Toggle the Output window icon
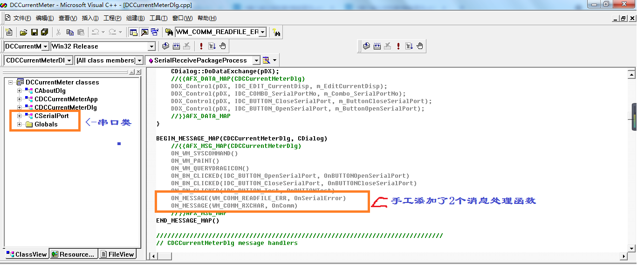Screen dimensions: 644x265 pos(144,32)
